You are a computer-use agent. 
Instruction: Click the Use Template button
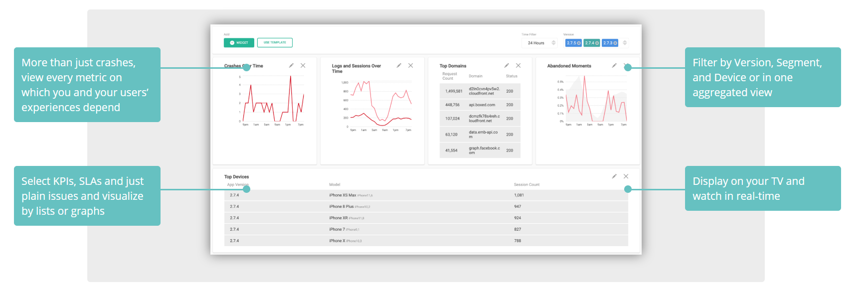pos(275,43)
